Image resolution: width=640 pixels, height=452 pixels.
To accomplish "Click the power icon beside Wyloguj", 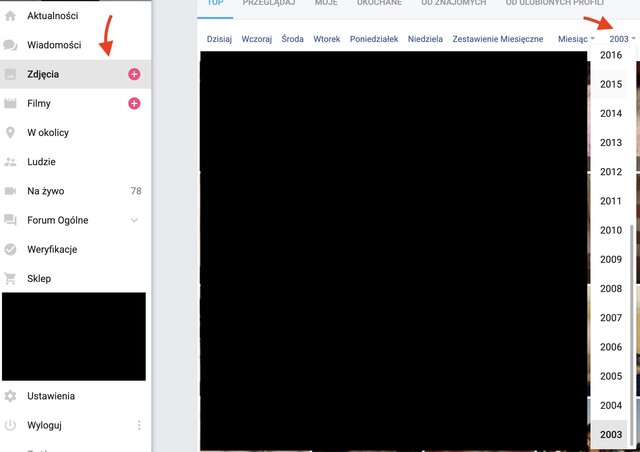I will click(10, 425).
